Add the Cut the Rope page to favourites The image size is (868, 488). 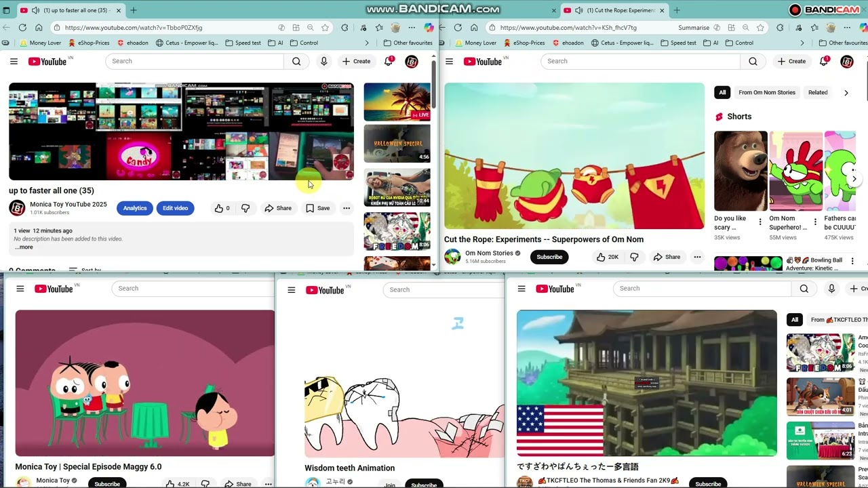tap(761, 28)
